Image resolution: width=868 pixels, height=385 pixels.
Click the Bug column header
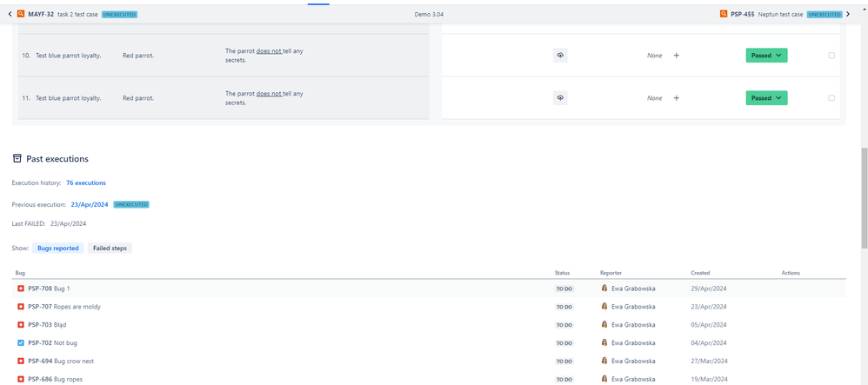tap(21, 273)
